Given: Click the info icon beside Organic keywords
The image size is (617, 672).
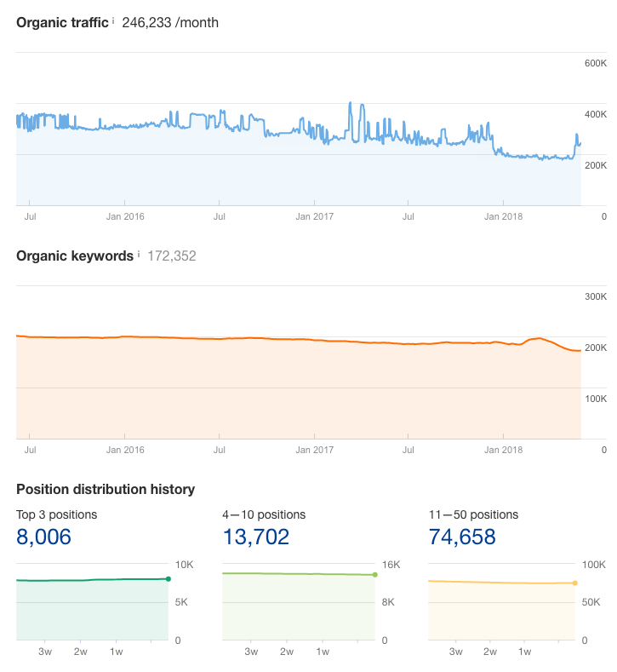Looking at the screenshot, I should pyautogui.click(x=139, y=254).
